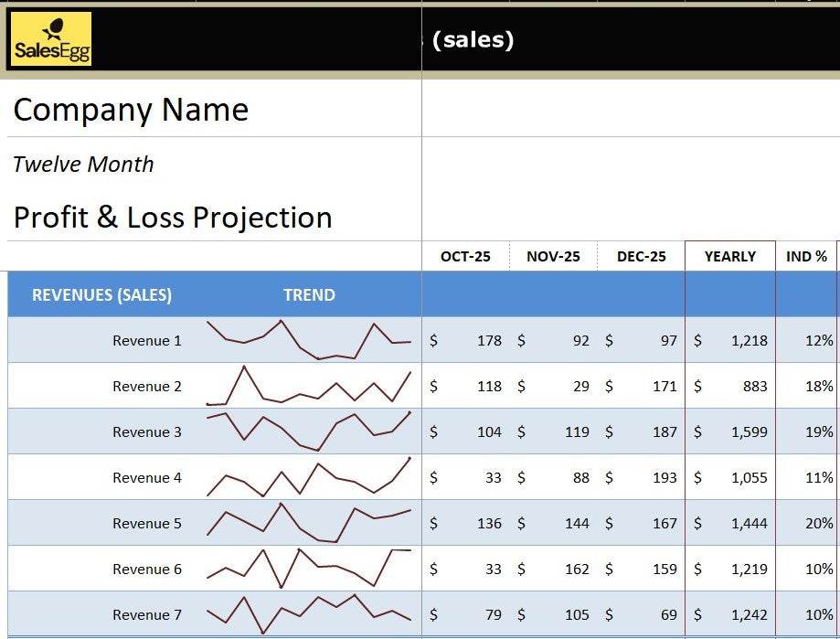The height and width of the screenshot is (639, 840).
Task: Click the DEC-25 column header
Action: point(641,256)
